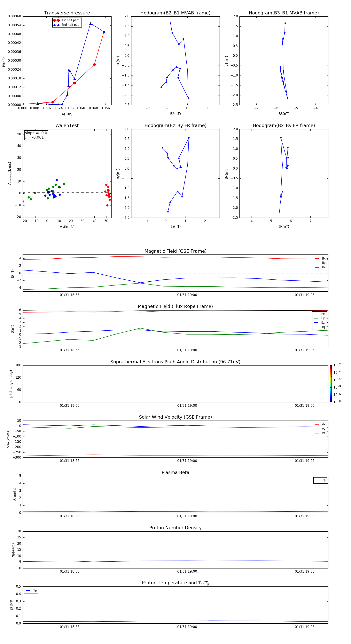351x644 pixels.
Task: Click the 'Bz' legend entry in GSE panel
Action: pyautogui.click(x=320, y=267)
